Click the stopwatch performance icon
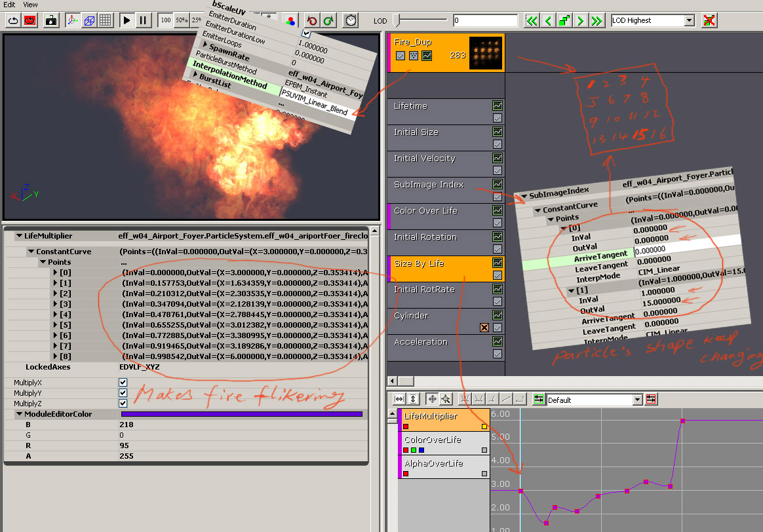 [x=351, y=20]
